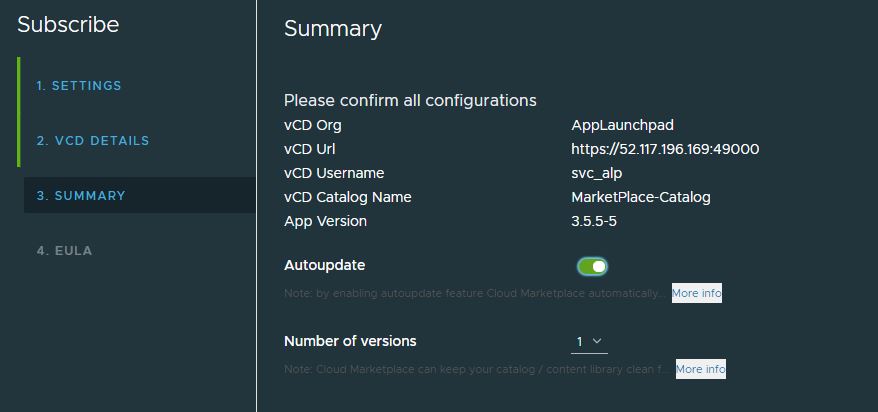
Task: Open the VCD Details step
Action: pos(93,141)
